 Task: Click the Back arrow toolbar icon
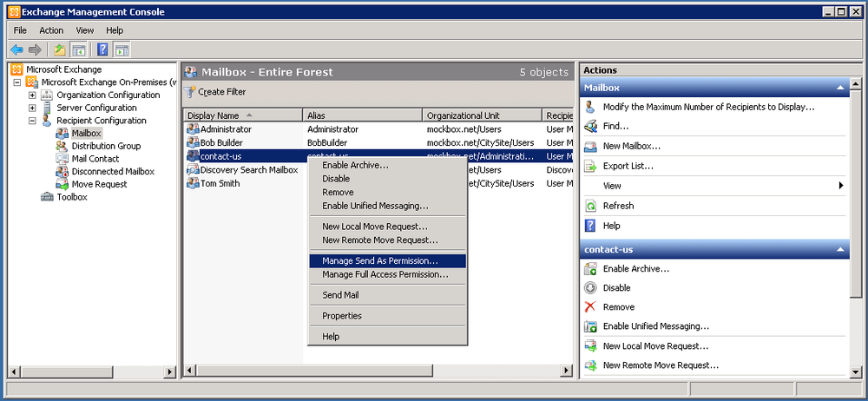pos(16,49)
